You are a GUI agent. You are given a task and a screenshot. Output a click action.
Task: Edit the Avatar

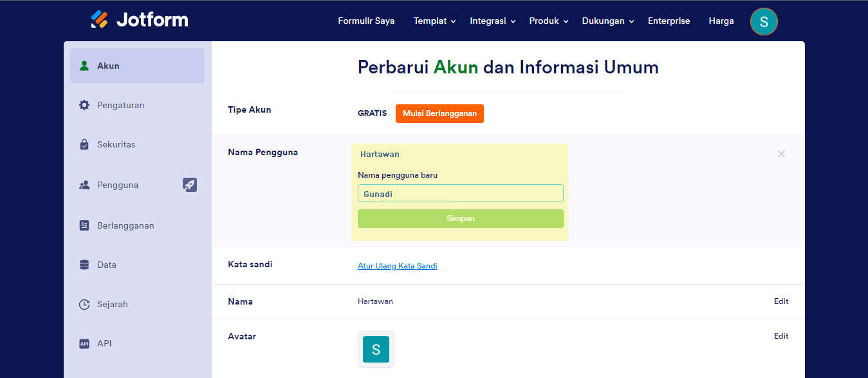[x=781, y=336]
